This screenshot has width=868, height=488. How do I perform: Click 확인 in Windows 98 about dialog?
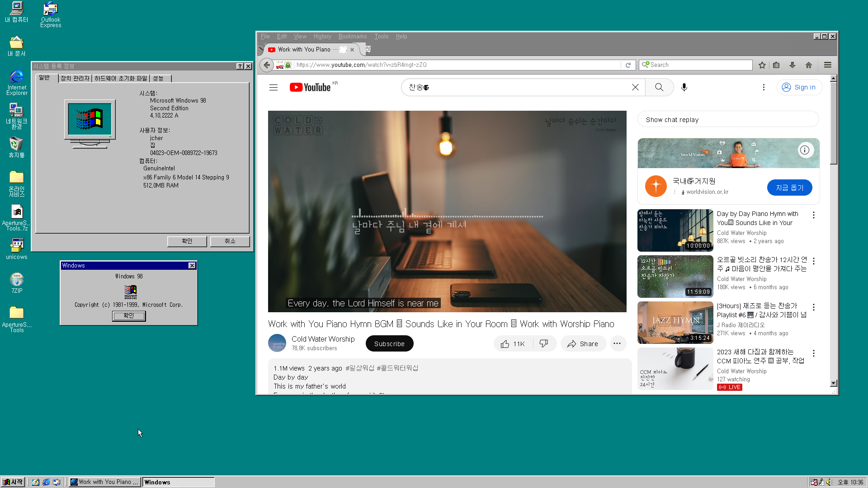click(x=129, y=316)
